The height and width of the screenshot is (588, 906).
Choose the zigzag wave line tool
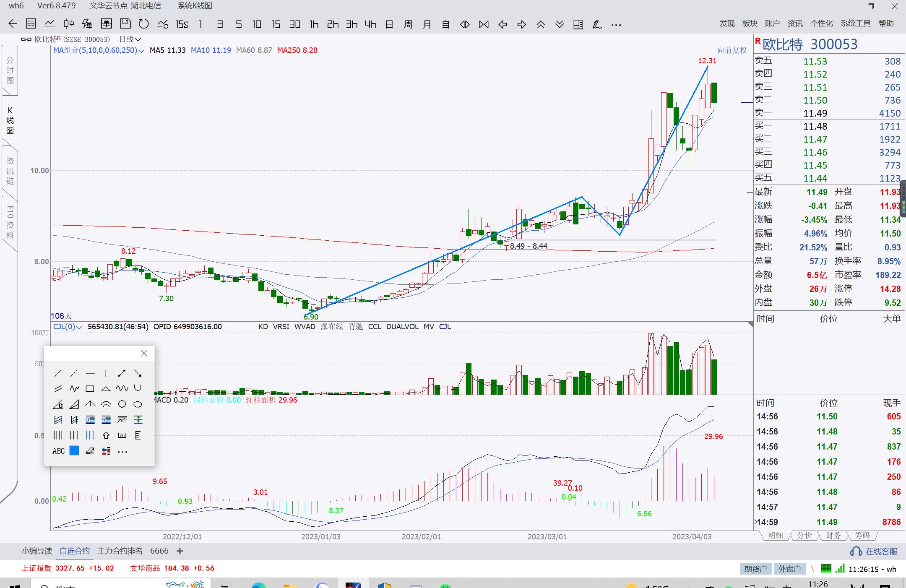[74, 389]
